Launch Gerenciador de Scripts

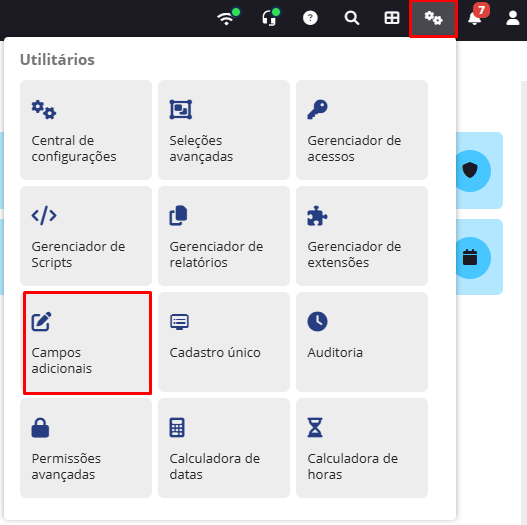pos(86,236)
